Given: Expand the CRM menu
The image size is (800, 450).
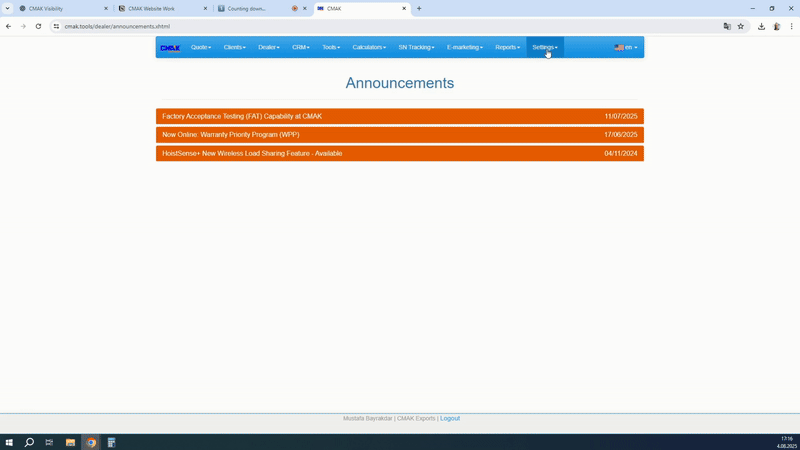Looking at the screenshot, I should 301,47.
